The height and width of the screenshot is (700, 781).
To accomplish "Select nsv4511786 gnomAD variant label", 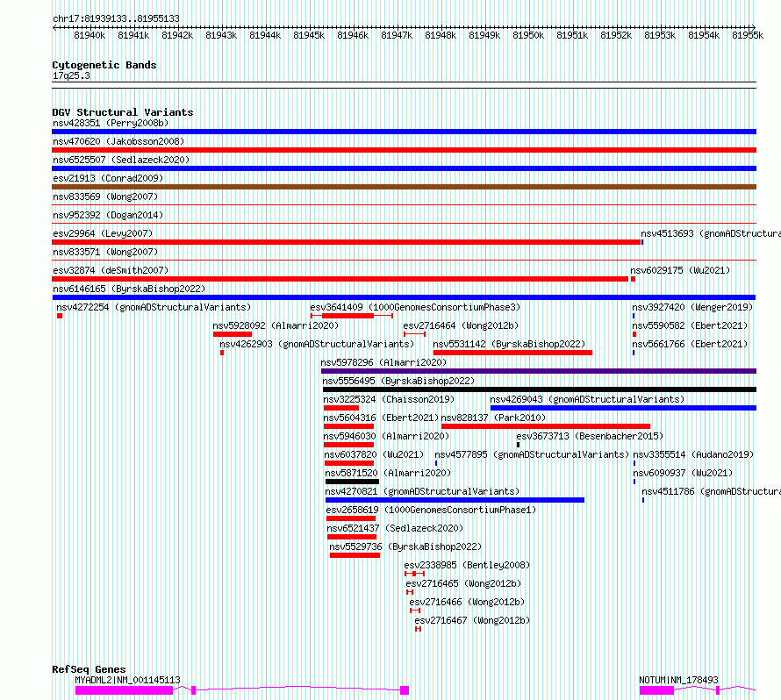I will pyautogui.click(x=712, y=491).
